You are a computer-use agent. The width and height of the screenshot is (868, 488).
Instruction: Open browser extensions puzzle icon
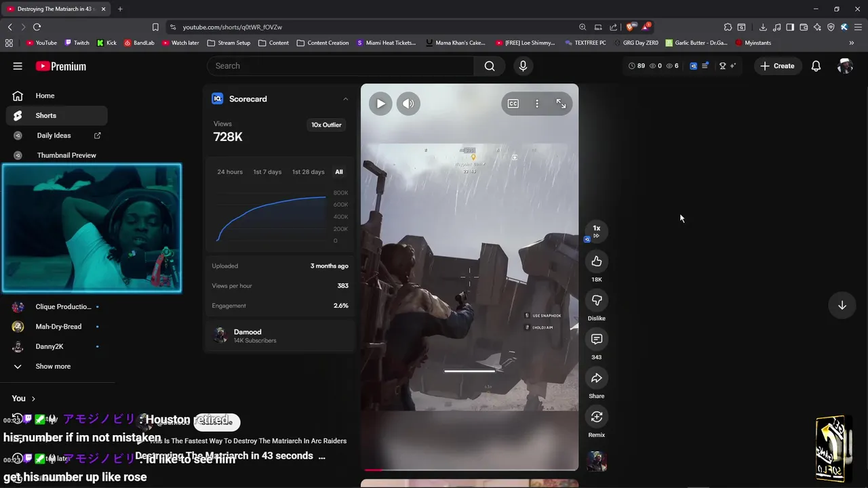point(728,27)
